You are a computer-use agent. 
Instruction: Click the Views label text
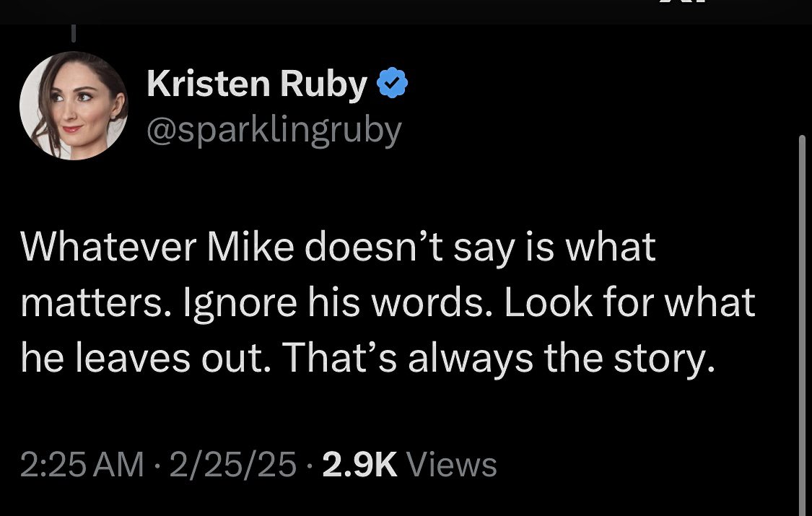[x=452, y=464]
